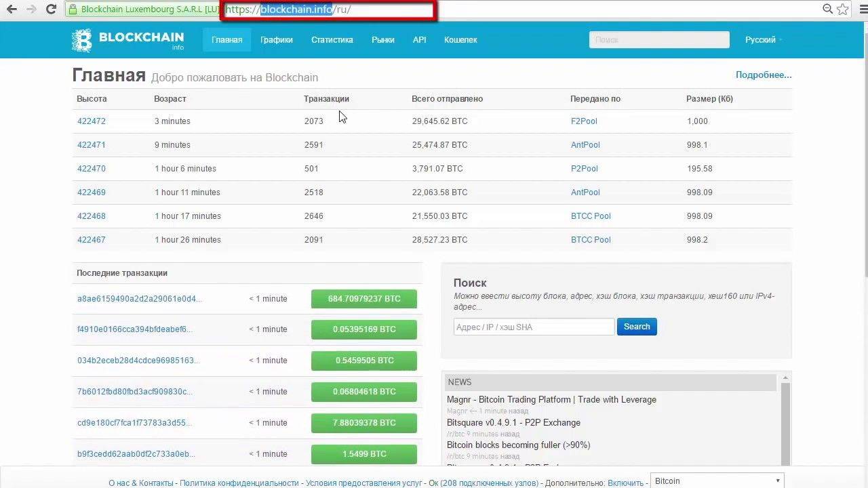The height and width of the screenshot is (488, 868).
Task: Open the Рынки menu item
Action: pyautogui.click(x=383, y=40)
